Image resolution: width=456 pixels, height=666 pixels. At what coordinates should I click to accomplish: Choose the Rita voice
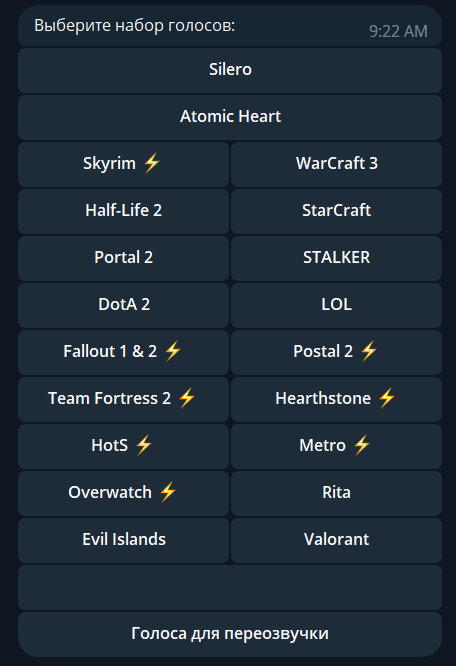tap(336, 493)
